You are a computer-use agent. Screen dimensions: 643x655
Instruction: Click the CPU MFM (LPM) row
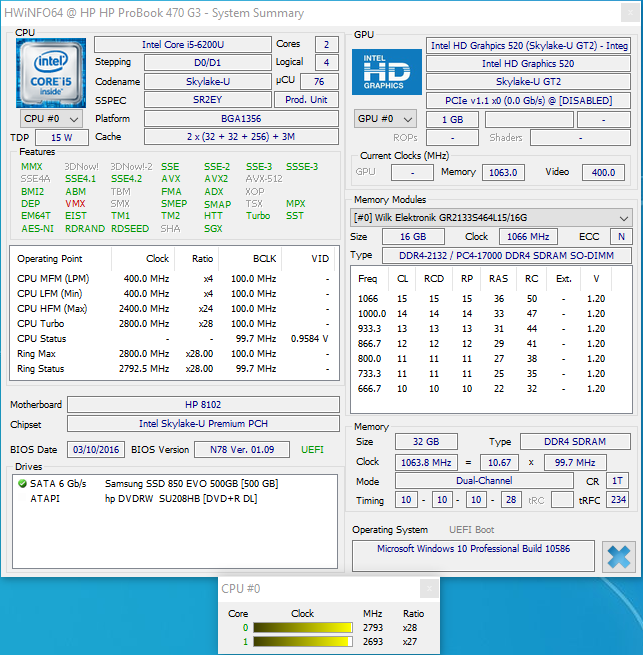174,279
